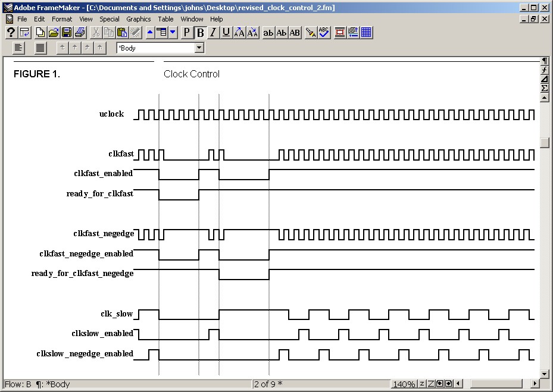Convert text to lowercase with ab button
Image resolution: width=553 pixels, height=392 pixels.
268,33
